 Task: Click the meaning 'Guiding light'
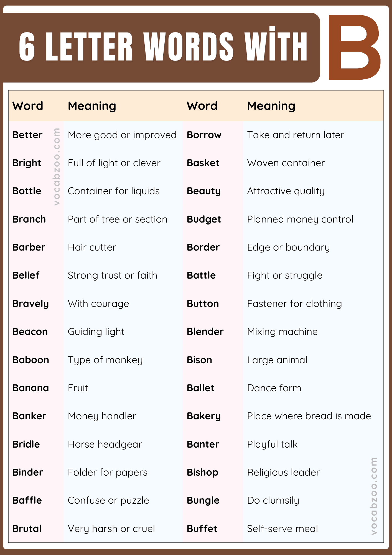(x=96, y=332)
